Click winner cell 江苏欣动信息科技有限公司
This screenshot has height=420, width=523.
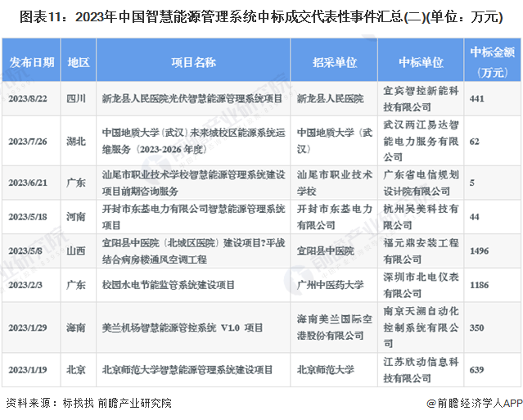point(421,369)
